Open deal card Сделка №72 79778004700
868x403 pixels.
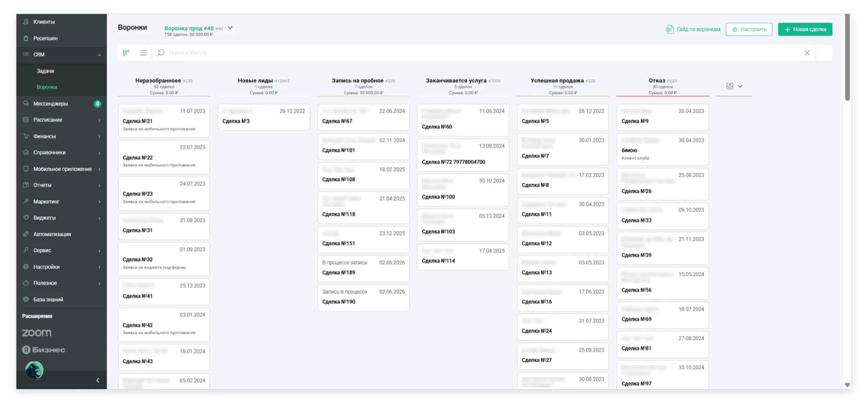pyautogui.click(x=463, y=155)
